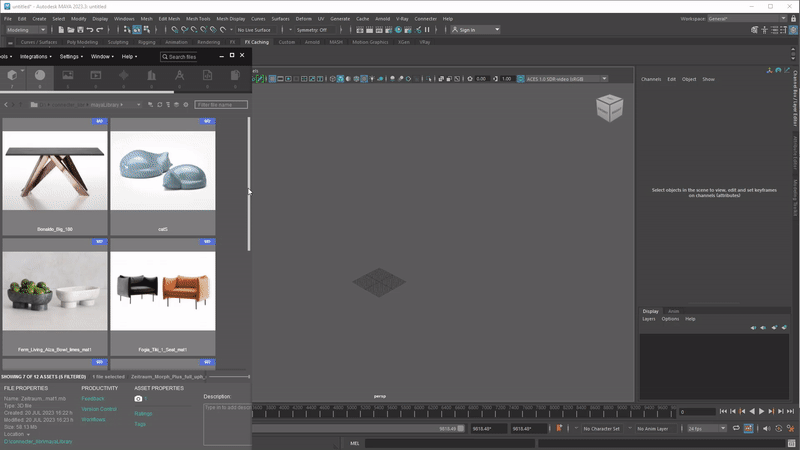The width and height of the screenshot is (800, 450).
Task: Open the connecter_lib mayaLibrary location path
Action: pyautogui.click(x=38, y=442)
